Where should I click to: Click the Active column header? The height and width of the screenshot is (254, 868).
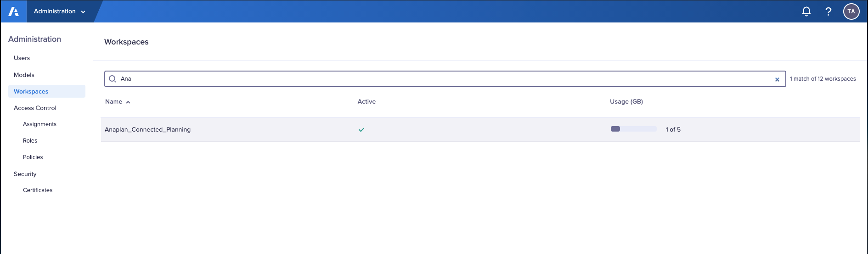pos(366,102)
